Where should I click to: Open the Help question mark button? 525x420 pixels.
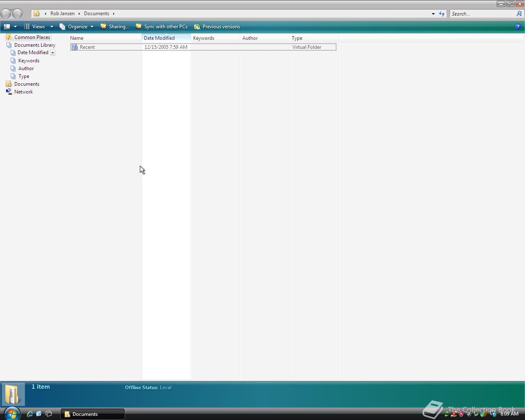click(x=518, y=27)
